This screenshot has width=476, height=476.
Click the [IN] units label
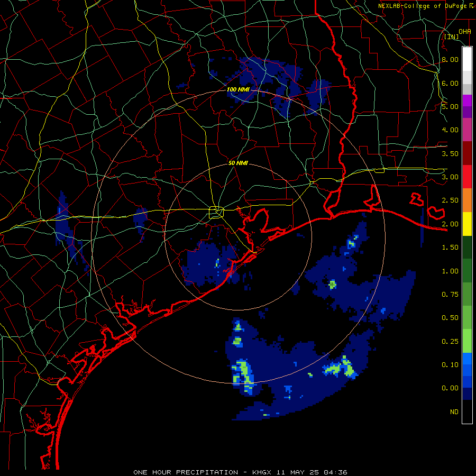pyautogui.click(x=452, y=36)
